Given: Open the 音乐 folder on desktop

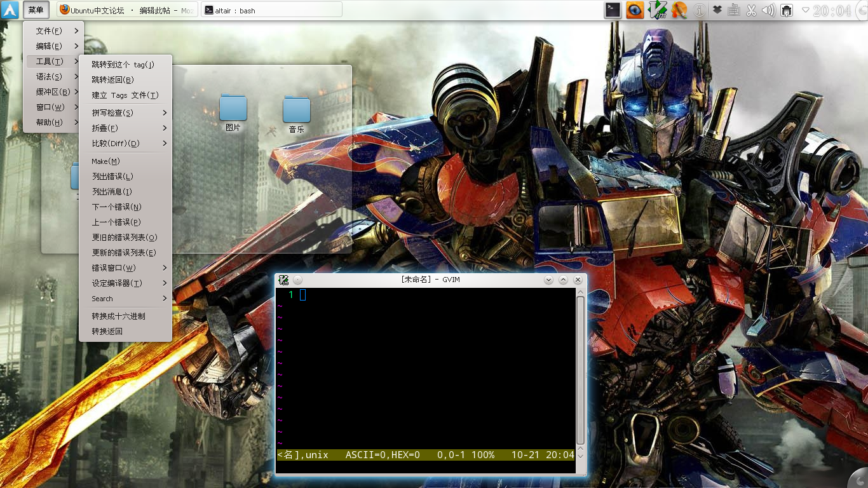Looking at the screenshot, I should [297, 114].
